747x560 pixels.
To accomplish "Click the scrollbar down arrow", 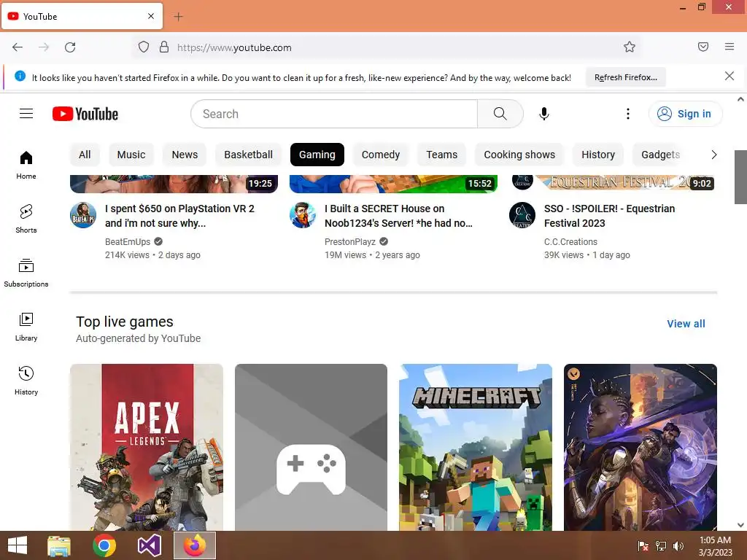I will point(740,525).
